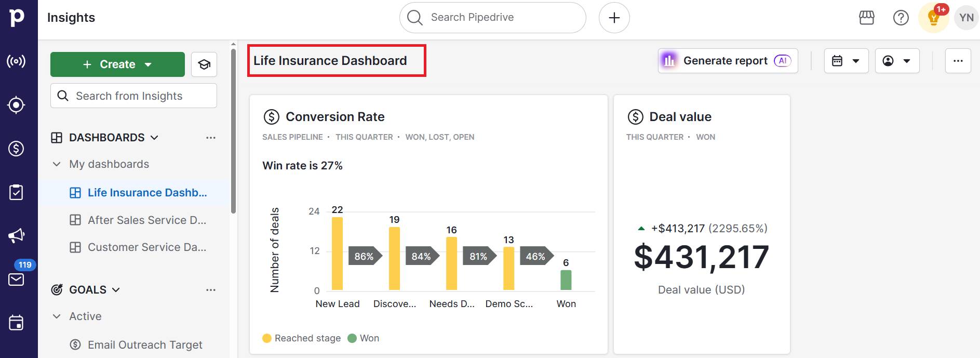Select Life Insurance Dashboard in sidebar
Viewport: 980px width, 358px height.
click(x=134, y=193)
